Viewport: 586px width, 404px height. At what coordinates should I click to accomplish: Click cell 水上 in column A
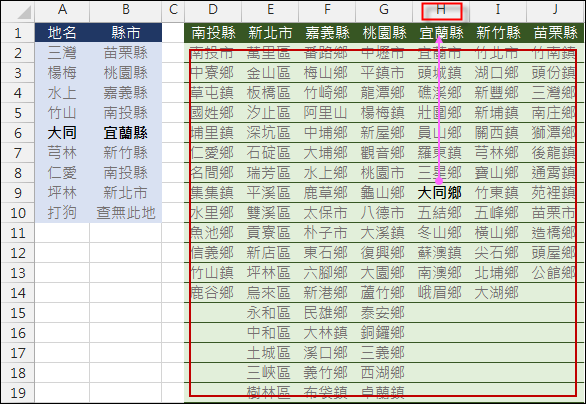tap(62, 93)
